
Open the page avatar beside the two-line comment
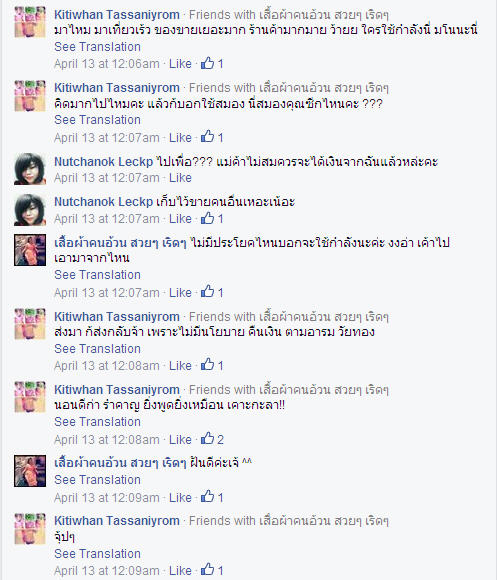[30, 250]
